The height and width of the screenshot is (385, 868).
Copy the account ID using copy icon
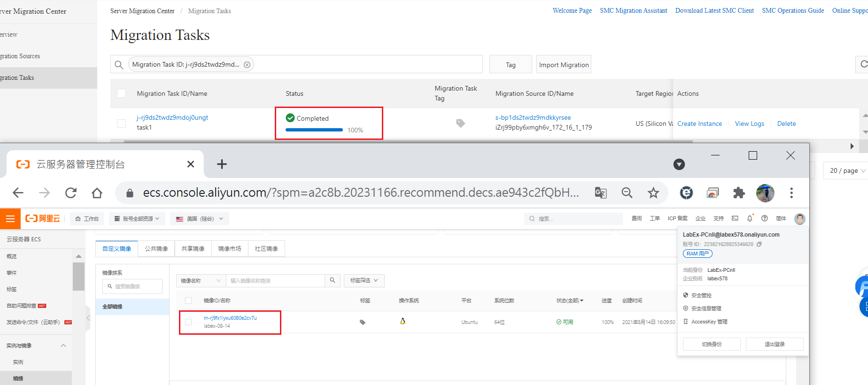pyautogui.click(x=759, y=244)
